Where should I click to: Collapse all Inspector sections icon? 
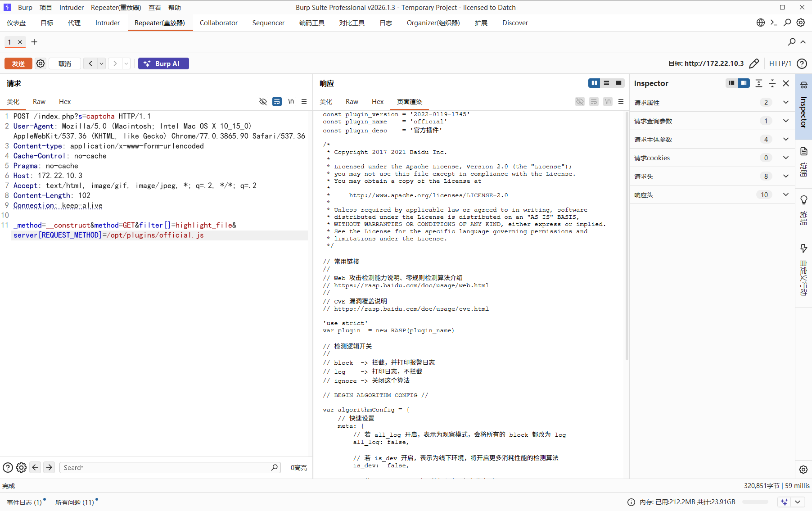(x=772, y=83)
